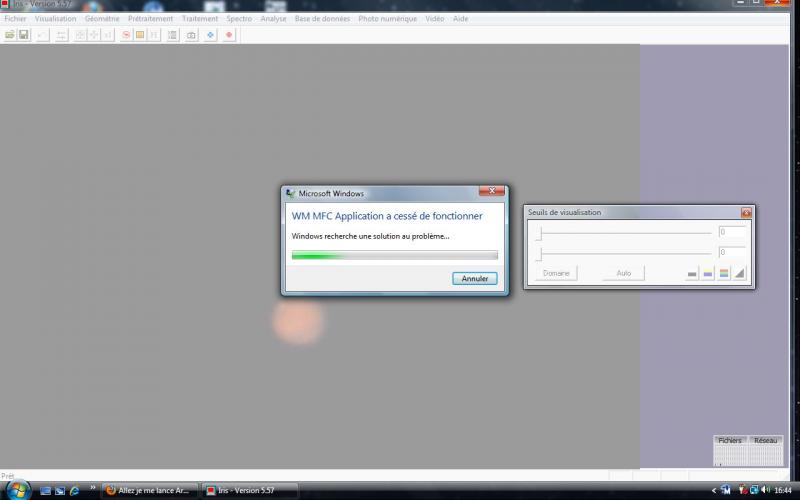The width and height of the screenshot is (800, 500).
Task: Switch to Iris Version 5.57 taskbar button
Action: coord(249,491)
